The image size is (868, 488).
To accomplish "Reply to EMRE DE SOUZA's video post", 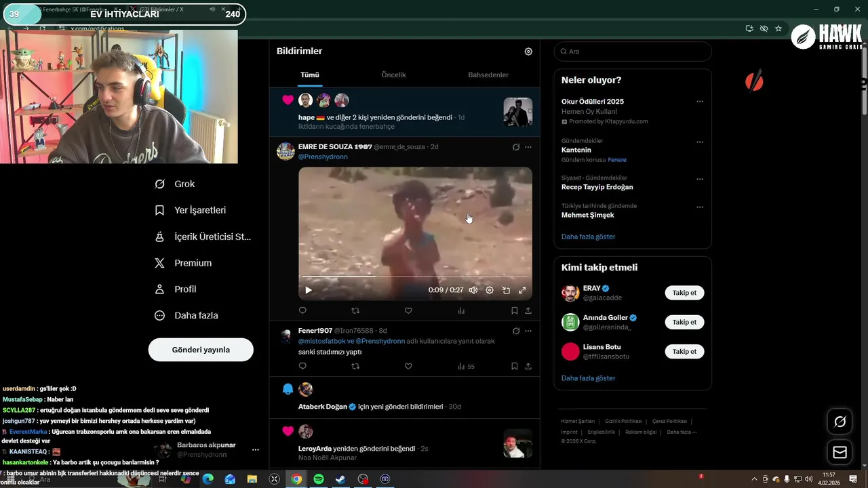I will point(302,310).
